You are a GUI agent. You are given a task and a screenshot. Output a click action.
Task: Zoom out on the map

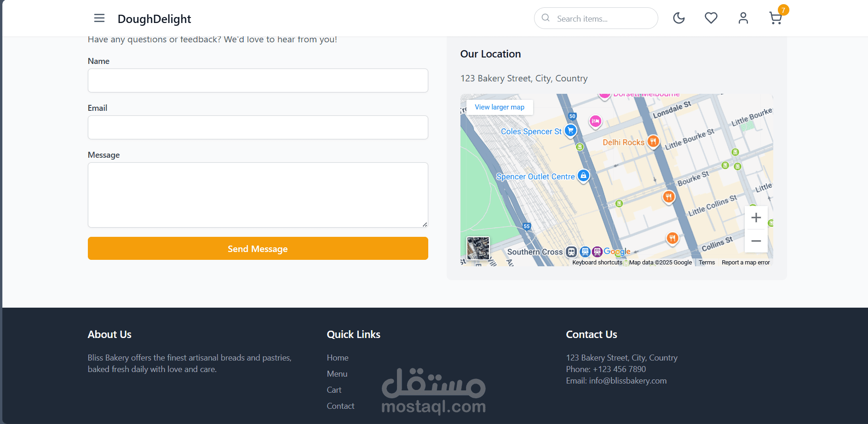(756, 241)
